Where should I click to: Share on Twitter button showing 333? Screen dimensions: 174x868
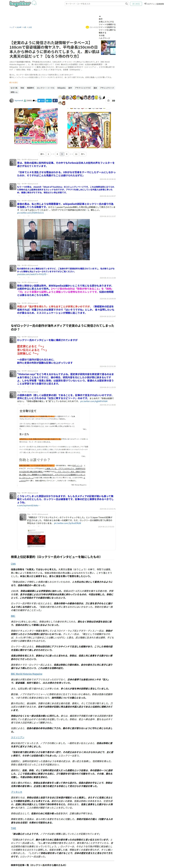click(x=41, y=100)
